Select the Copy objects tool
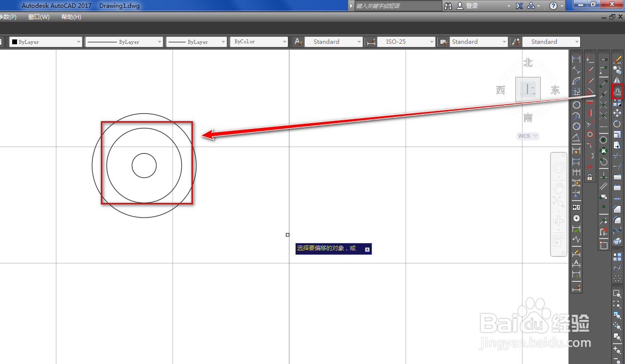Image resolution: width=625 pixels, height=364 pixels. click(x=617, y=70)
